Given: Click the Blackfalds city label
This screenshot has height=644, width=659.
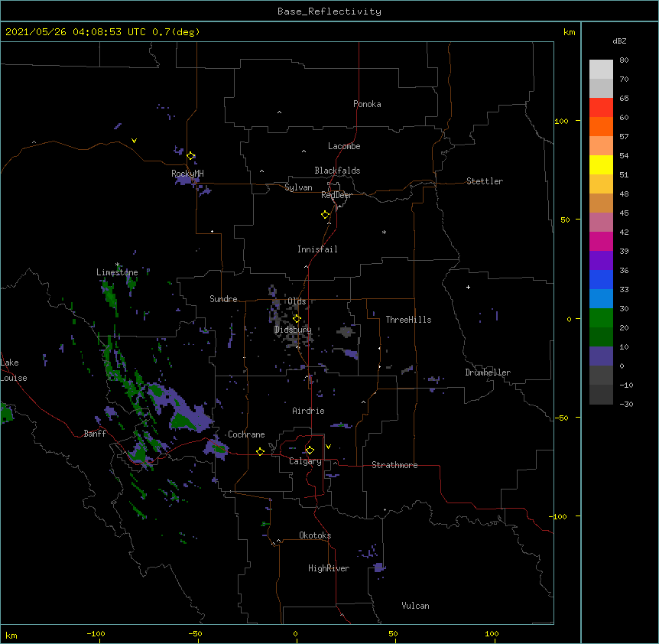Looking at the screenshot, I should point(337,171).
